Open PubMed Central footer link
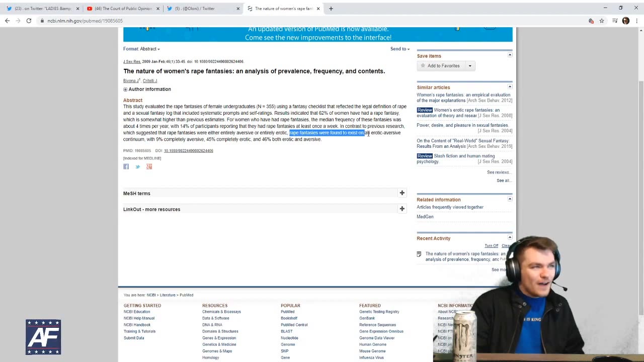Viewport: 644px width, 362px height. [x=294, y=325]
